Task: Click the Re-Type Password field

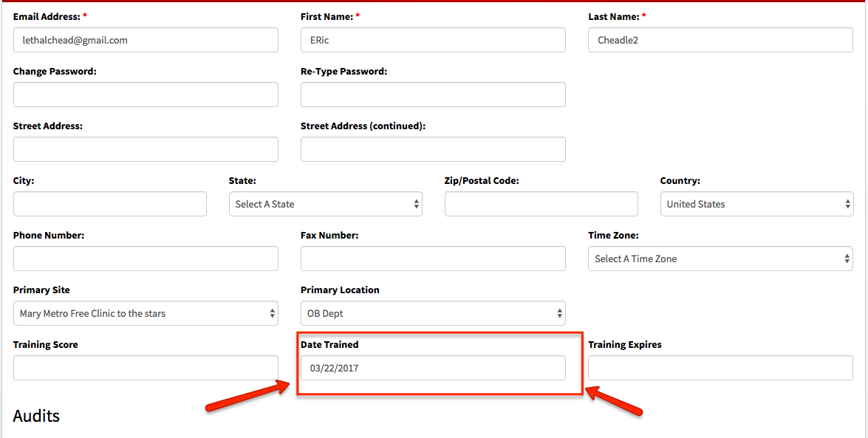Action: (433, 95)
